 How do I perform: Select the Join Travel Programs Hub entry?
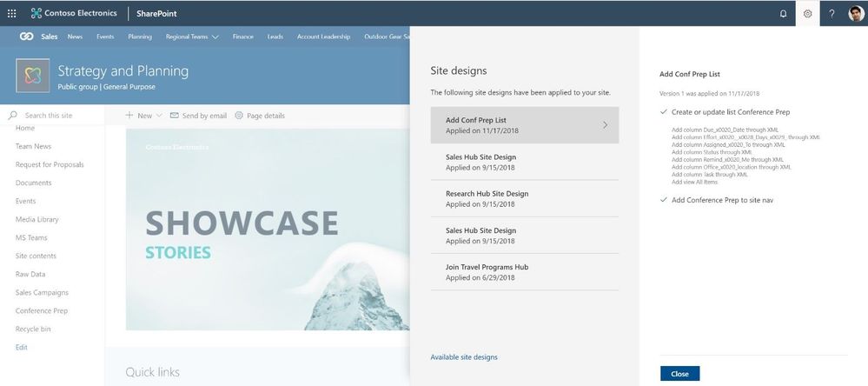(x=525, y=272)
